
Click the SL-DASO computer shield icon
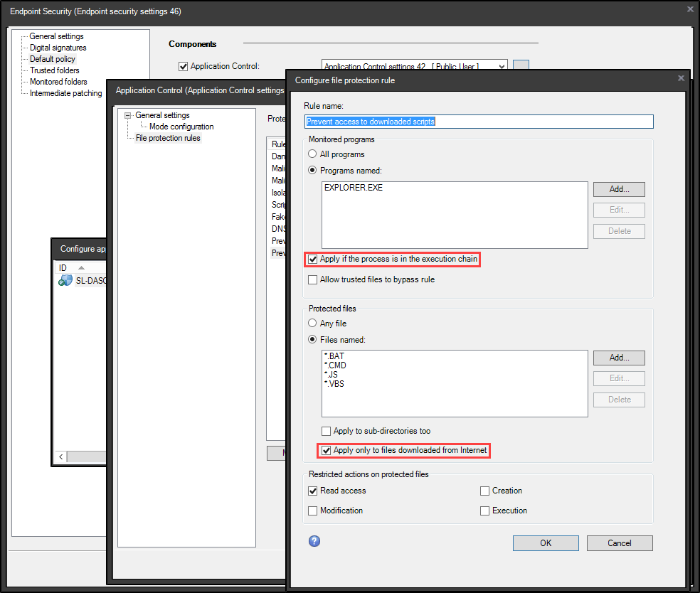pyautogui.click(x=66, y=281)
